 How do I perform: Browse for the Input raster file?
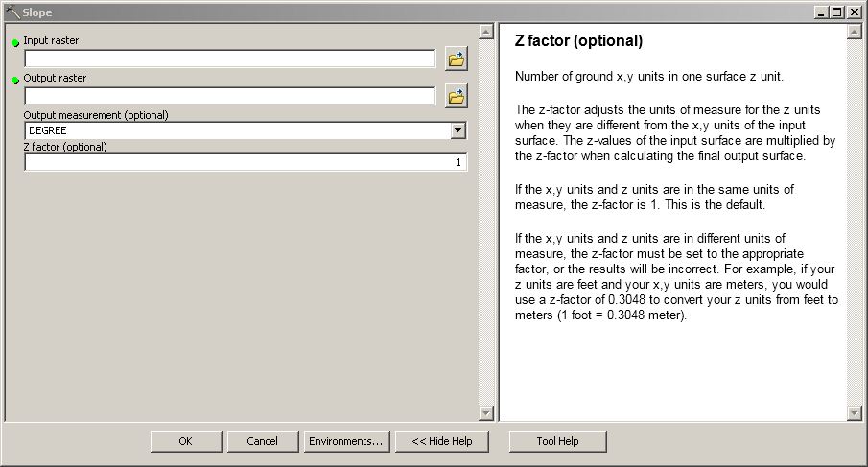click(x=457, y=58)
